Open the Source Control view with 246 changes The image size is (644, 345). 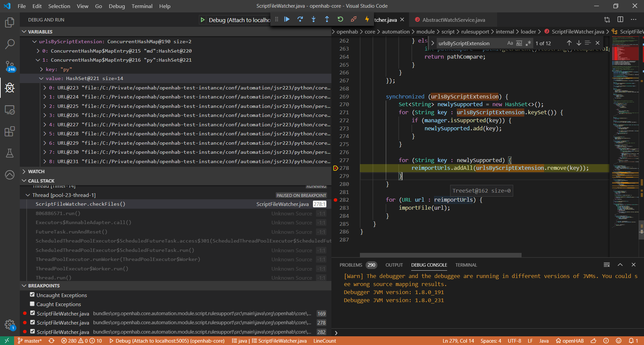tap(10, 66)
